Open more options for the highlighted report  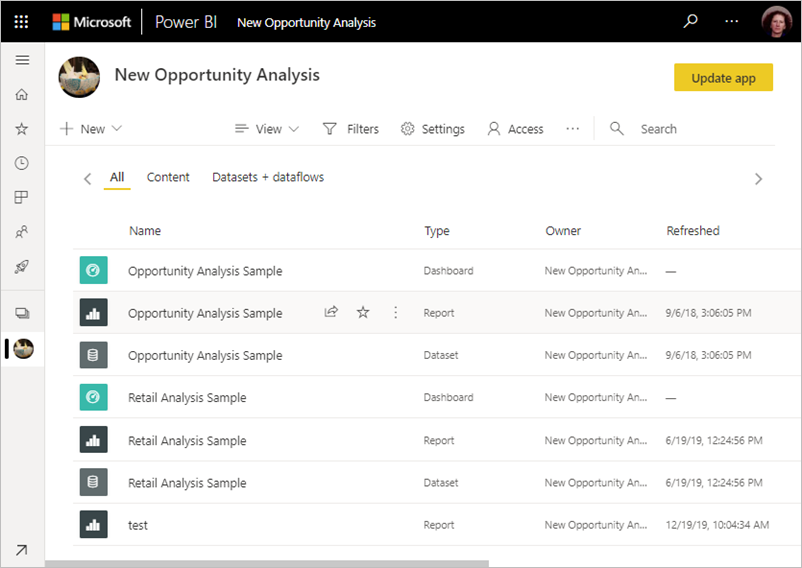pyautogui.click(x=395, y=313)
